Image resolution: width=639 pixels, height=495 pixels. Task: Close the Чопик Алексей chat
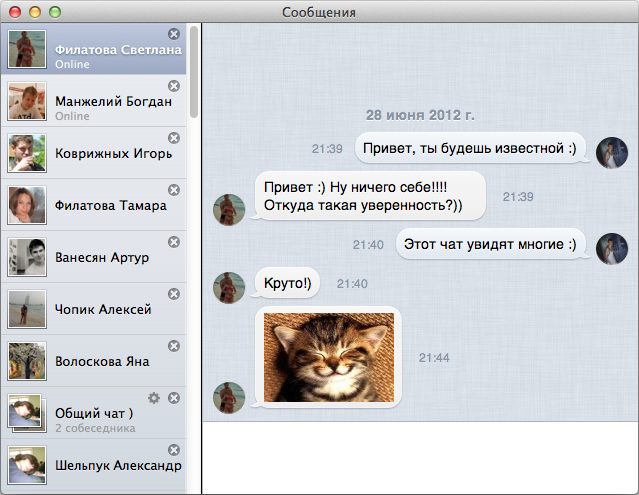pyautogui.click(x=174, y=294)
